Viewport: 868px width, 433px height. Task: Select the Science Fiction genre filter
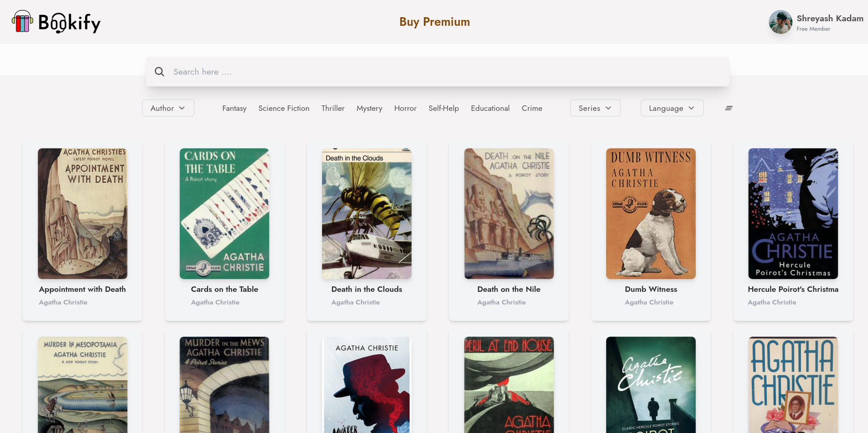pyautogui.click(x=284, y=108)
